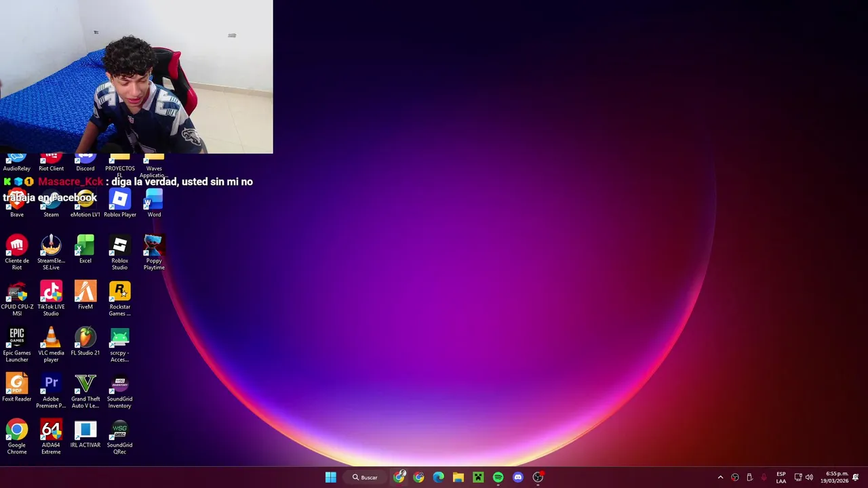Image resolution: width=868 pixels, height=488 pixels.
Task: Select the Poppy Playtime desktop icon
Action: (154, 253)
